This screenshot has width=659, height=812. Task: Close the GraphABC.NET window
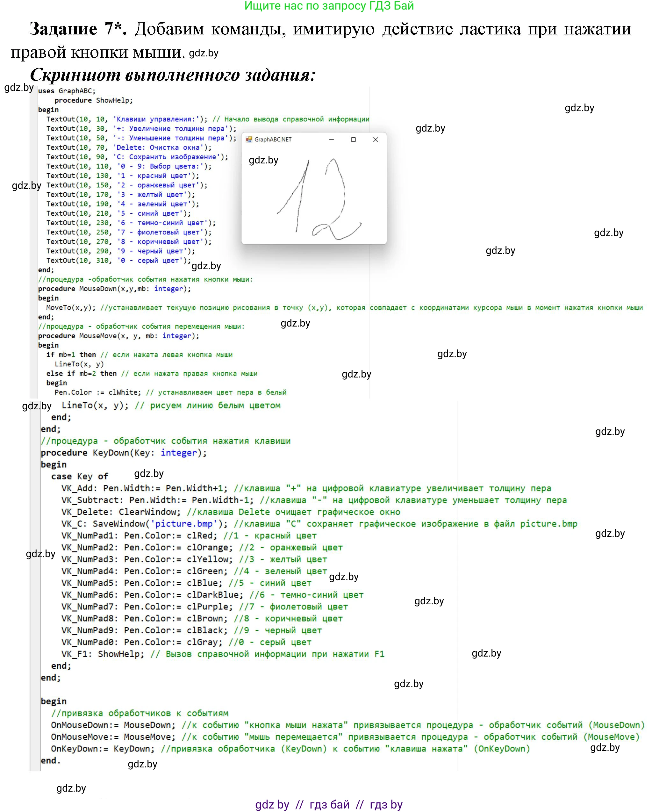pos(375,139)
